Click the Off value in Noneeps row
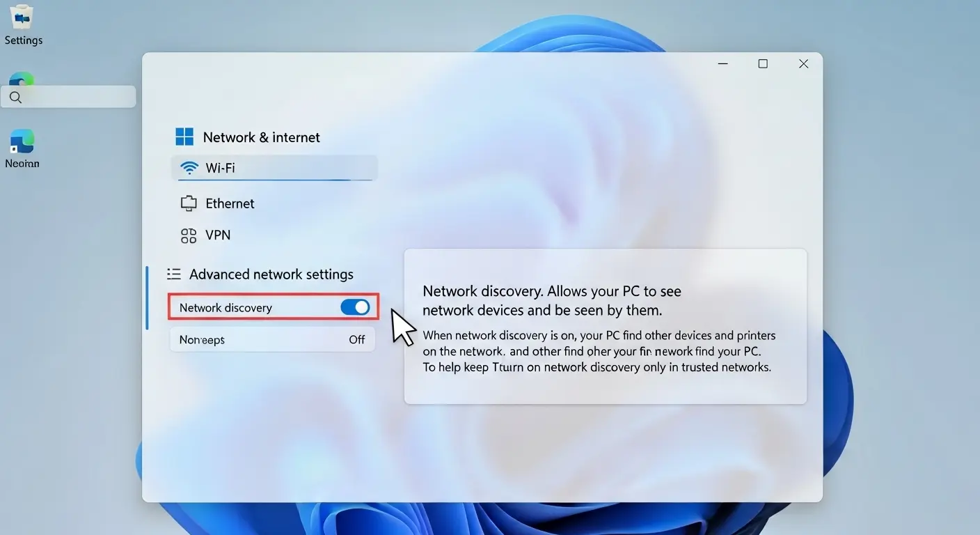Image resolution: width=980 pixels, height=535 pixels. point(357,340)
